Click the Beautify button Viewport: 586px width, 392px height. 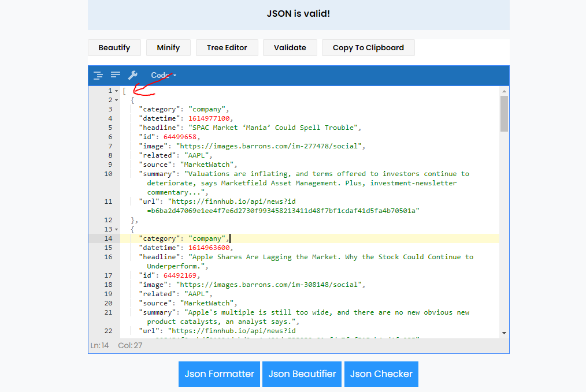pyautogui.click(x=114, y=48)
